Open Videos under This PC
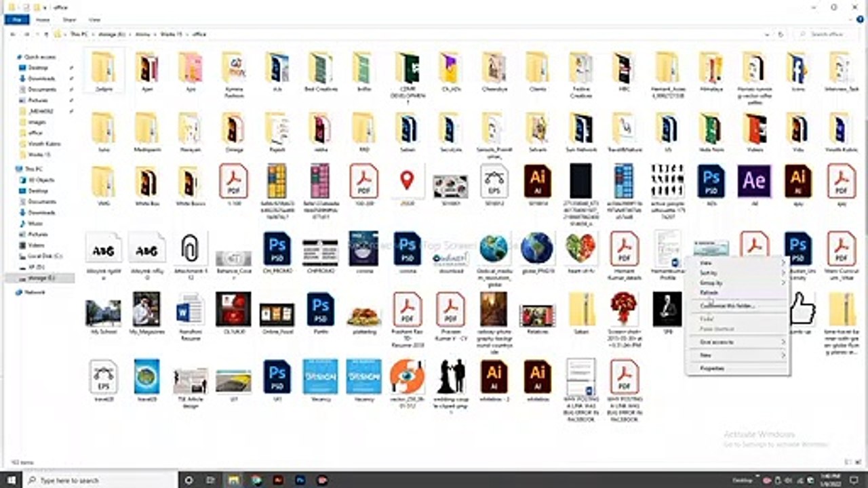This screenshot has width=868, height=488. 36,245
